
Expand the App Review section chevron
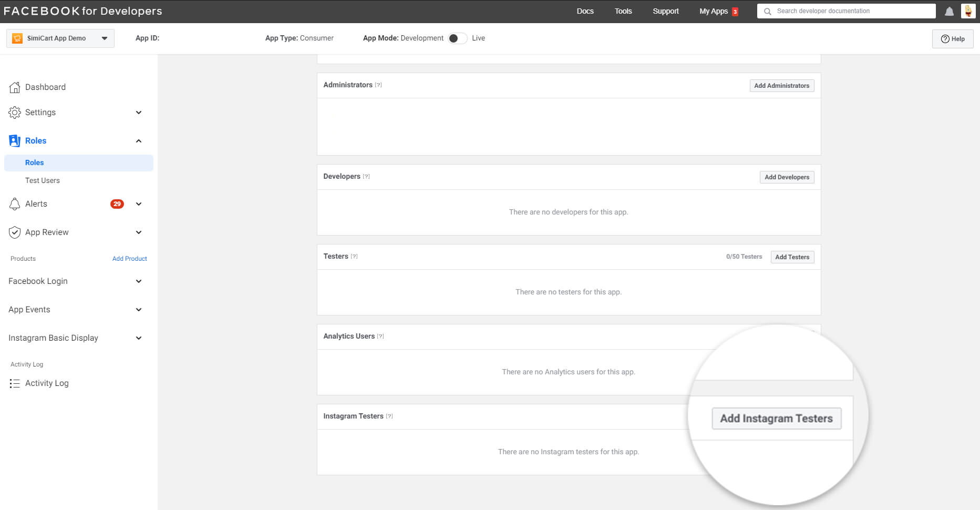[139, 232]
